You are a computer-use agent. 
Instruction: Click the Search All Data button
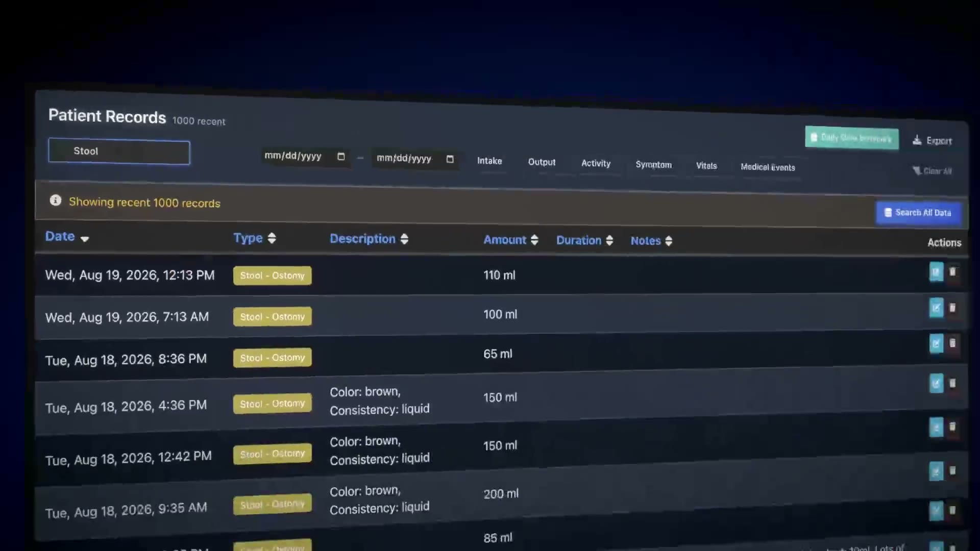918,213
